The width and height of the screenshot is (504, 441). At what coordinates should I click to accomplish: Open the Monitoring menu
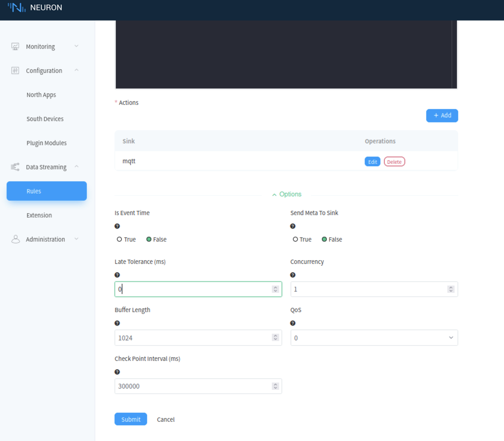pos(40,47)
